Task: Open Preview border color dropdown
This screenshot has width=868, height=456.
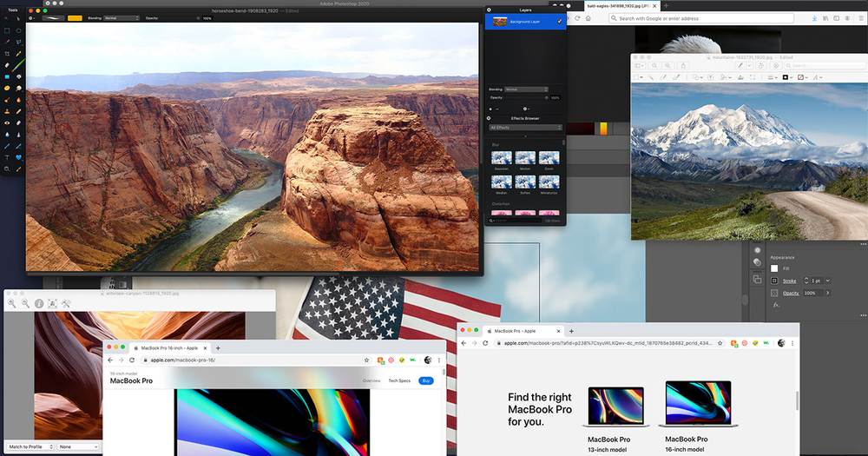Action: point(789,77)
